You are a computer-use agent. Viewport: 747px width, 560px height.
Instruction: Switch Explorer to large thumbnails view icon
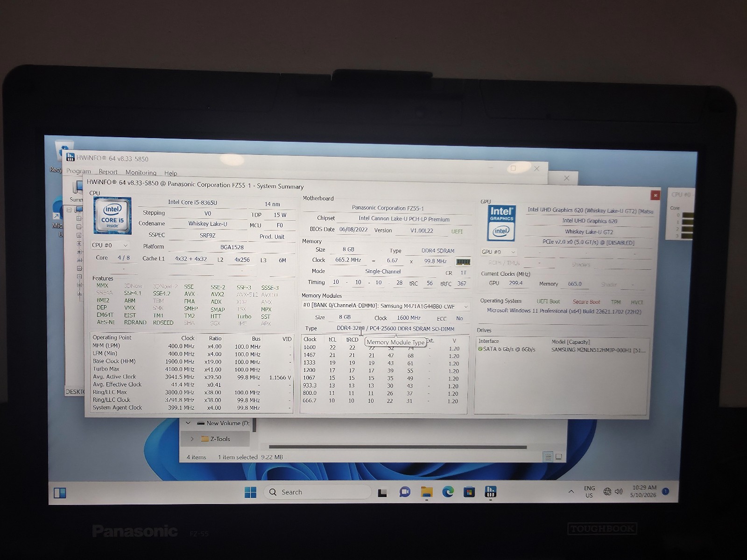click(558, 456)
